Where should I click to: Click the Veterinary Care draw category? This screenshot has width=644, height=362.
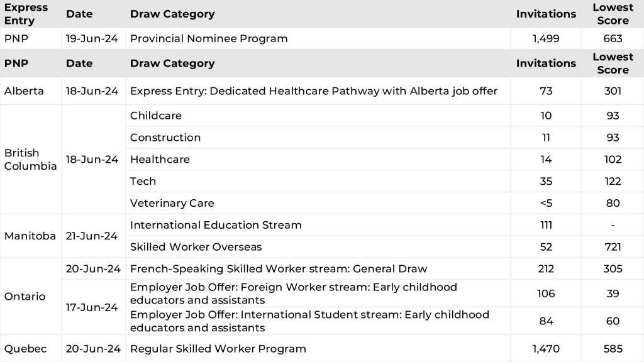pos(172,204)
